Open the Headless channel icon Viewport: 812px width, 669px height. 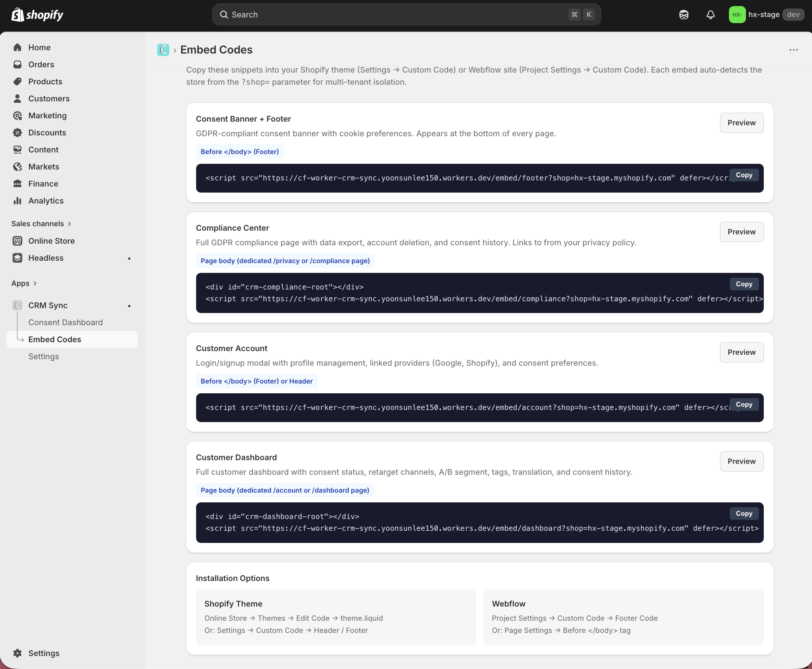(x=17, y=258)
